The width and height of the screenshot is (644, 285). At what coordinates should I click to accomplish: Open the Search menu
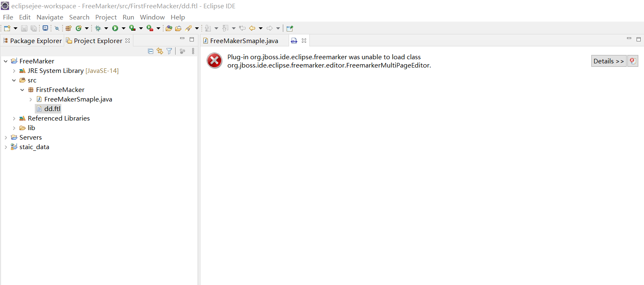(x=79, y=17)
